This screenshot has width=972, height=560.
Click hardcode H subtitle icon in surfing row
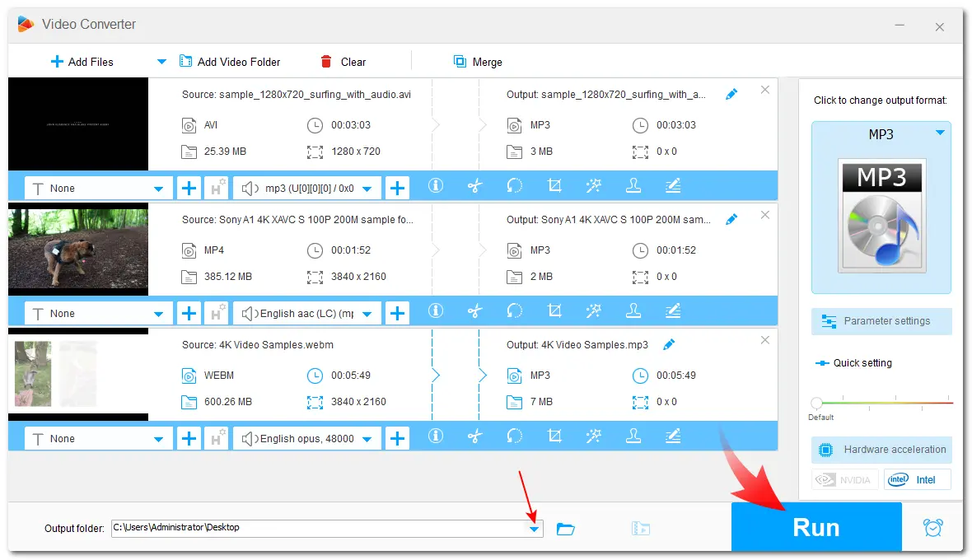216,189
